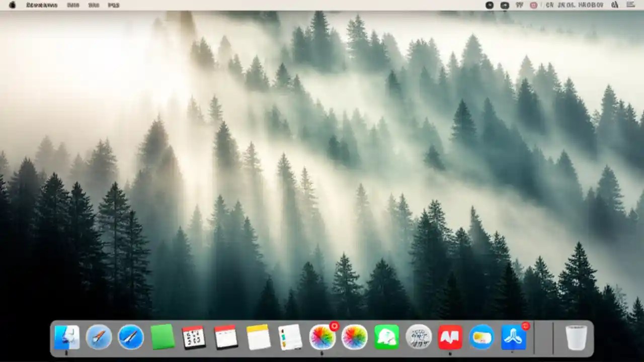Open the grey globe app in the Dock
644x362 pixels.
coord(419,337)
